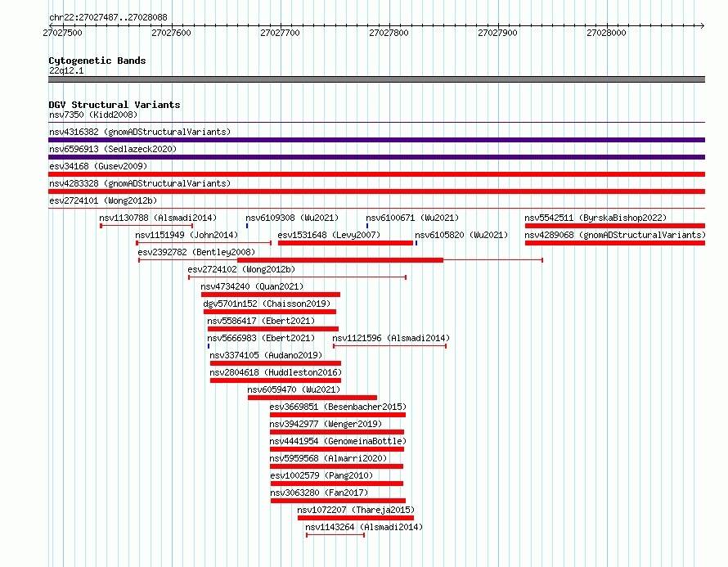Click the nsv6109308 (Wu2021) label

(292, 218)
